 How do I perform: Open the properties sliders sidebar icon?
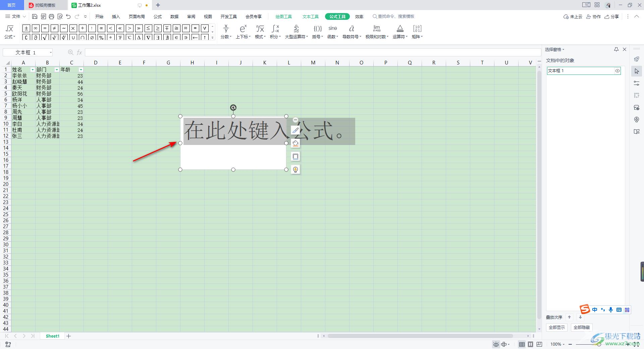coord(637,83)
